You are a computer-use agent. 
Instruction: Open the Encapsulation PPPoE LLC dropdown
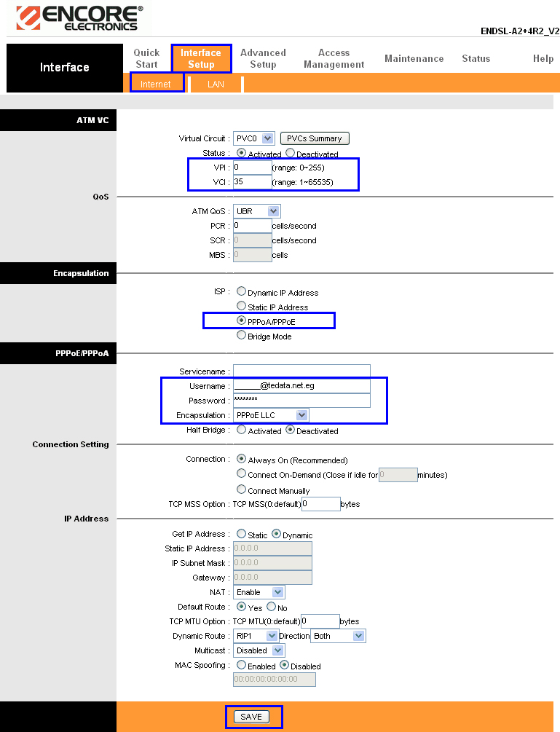click(x=271, y=415)
